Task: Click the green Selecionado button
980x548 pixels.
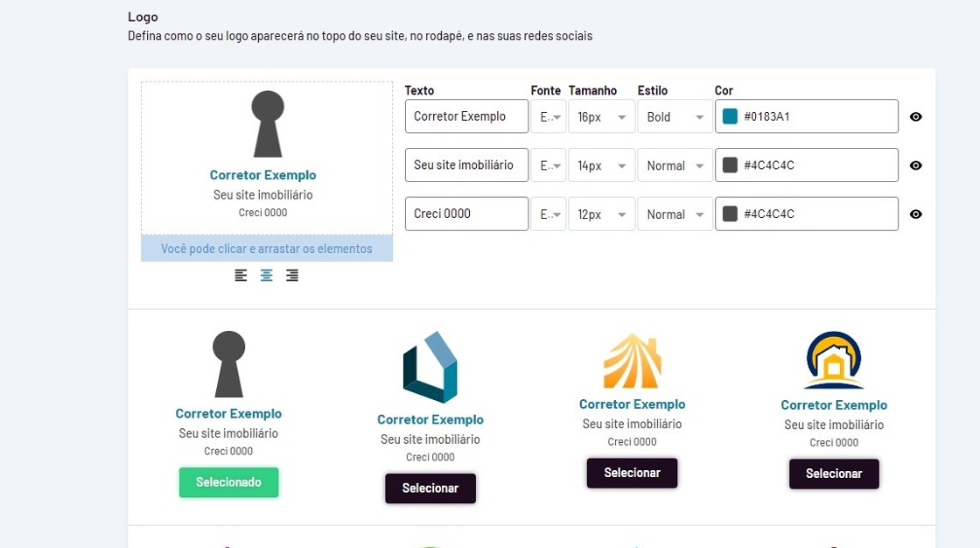Action: (228, 482)
